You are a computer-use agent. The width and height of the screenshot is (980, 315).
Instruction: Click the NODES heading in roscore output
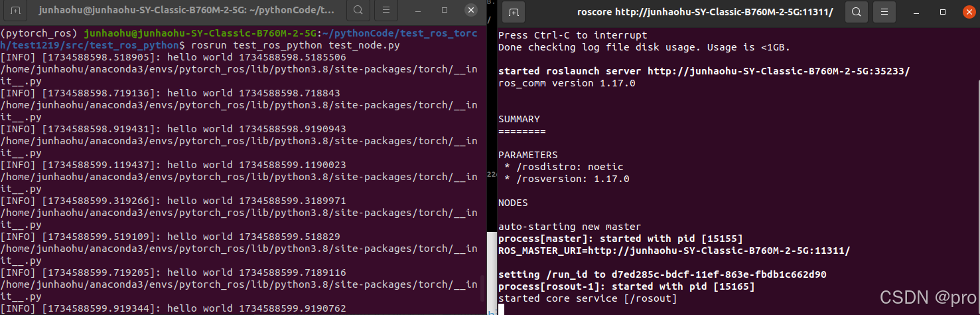514,203
